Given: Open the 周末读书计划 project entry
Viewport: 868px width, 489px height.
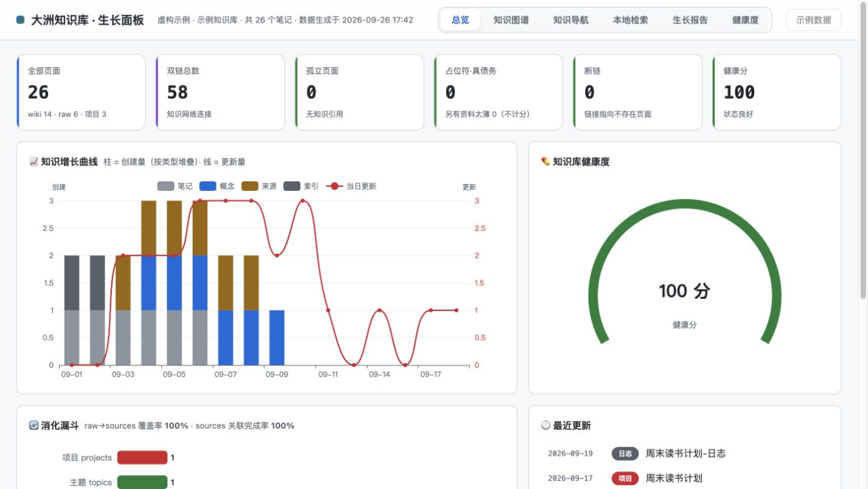Looking at the screenshot, I should tap(674, 478).
